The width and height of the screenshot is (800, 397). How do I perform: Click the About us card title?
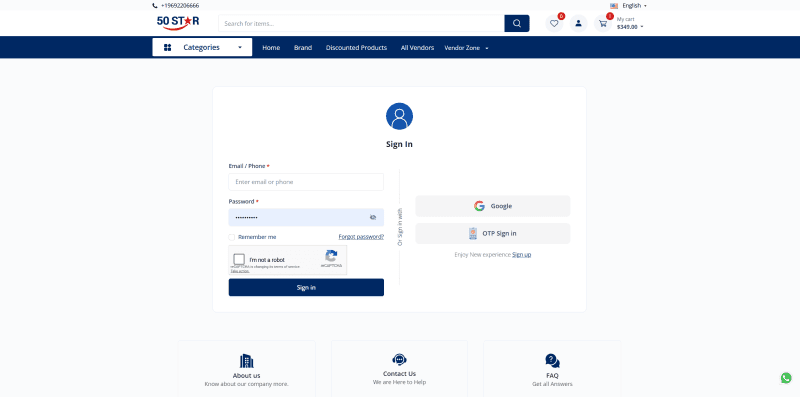[x=246, y=376]
